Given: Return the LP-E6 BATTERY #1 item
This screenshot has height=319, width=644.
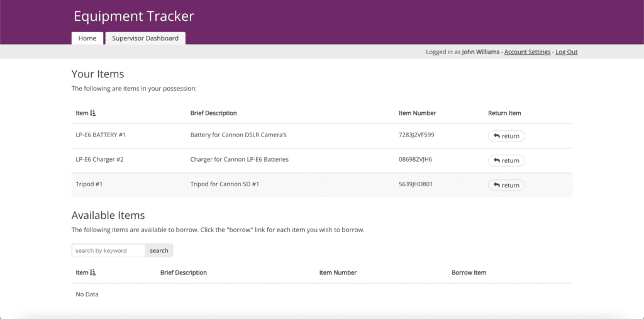Looking at the screenshot, I should tap(506, 136).
